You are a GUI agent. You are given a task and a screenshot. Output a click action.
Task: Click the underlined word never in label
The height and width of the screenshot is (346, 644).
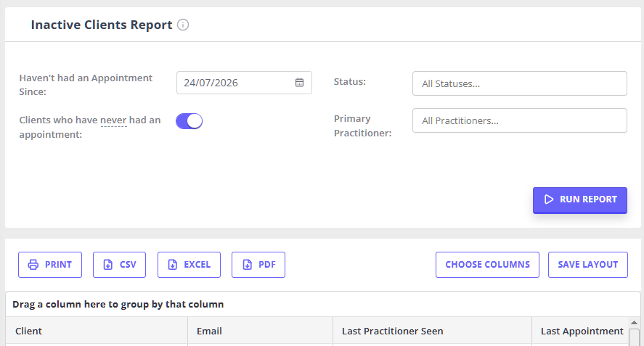click(x=113, y=120)
